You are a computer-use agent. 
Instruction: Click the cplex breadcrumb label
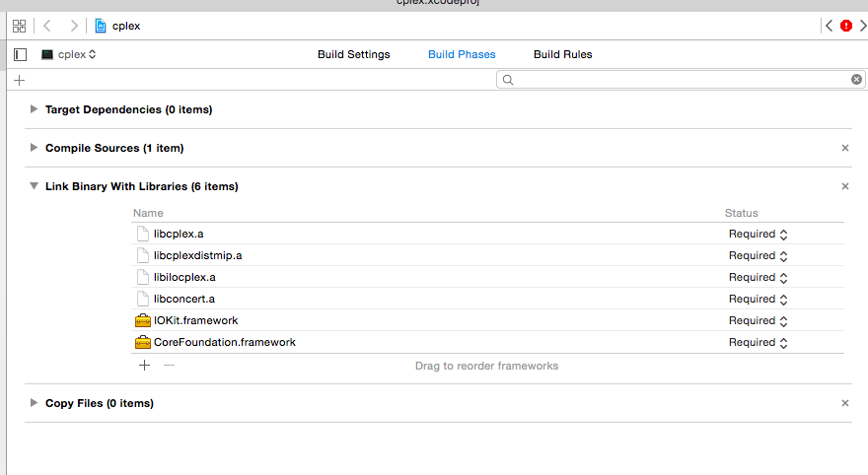[126, 26]
